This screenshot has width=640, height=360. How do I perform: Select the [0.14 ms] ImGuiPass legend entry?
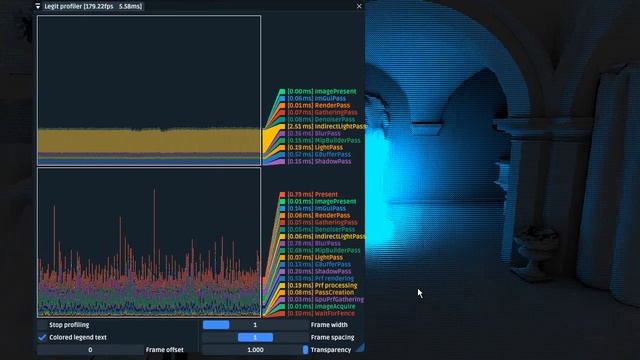click(x=316, y=208)
